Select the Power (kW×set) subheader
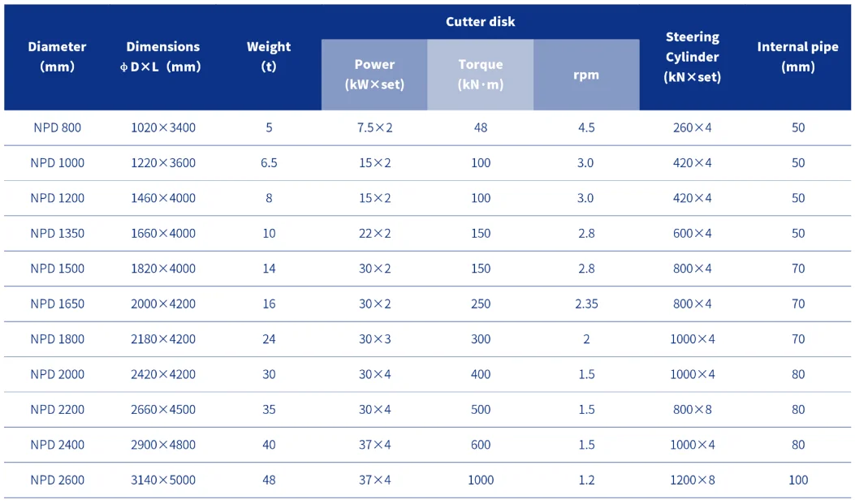 pos(374,74)
